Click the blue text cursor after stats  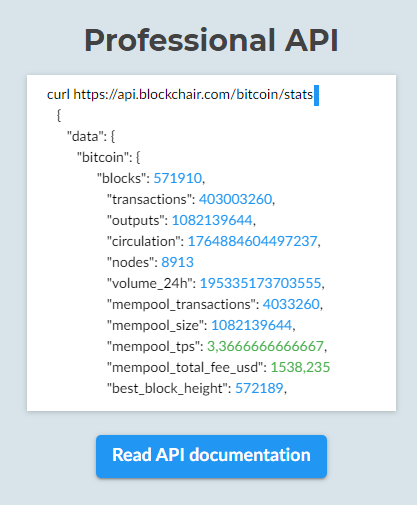(316, 95)
